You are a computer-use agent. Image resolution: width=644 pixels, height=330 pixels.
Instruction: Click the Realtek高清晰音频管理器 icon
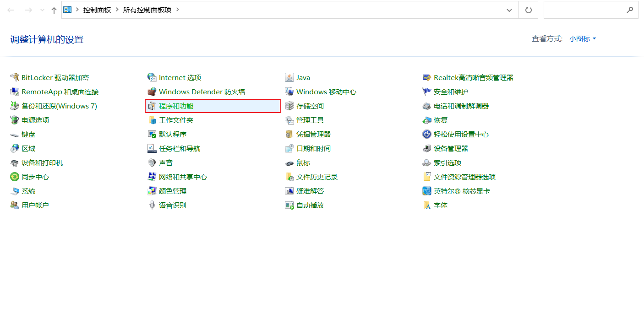pyautogui.click(x=427, y=78)
